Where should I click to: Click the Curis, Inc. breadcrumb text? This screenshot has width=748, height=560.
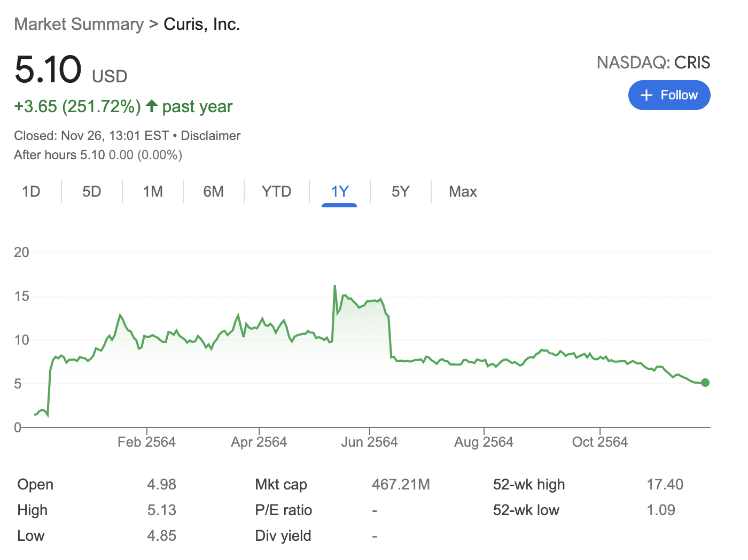pyautogui.click(x=201, y=24)
